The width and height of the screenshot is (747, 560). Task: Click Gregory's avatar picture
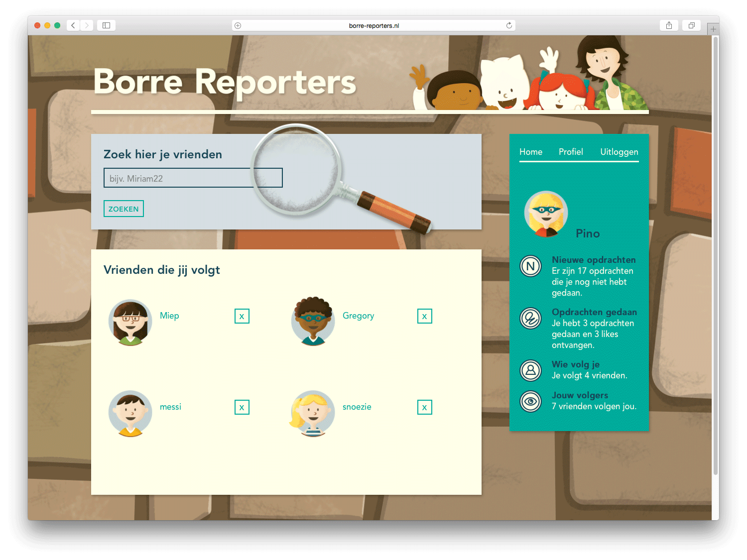pos(313,322)
